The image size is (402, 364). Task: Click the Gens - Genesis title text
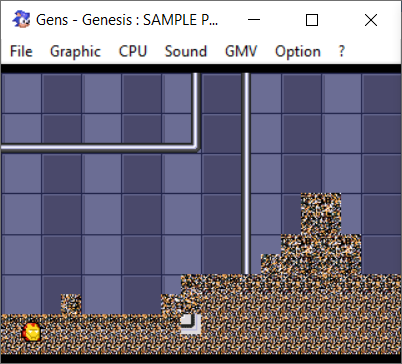127,20
